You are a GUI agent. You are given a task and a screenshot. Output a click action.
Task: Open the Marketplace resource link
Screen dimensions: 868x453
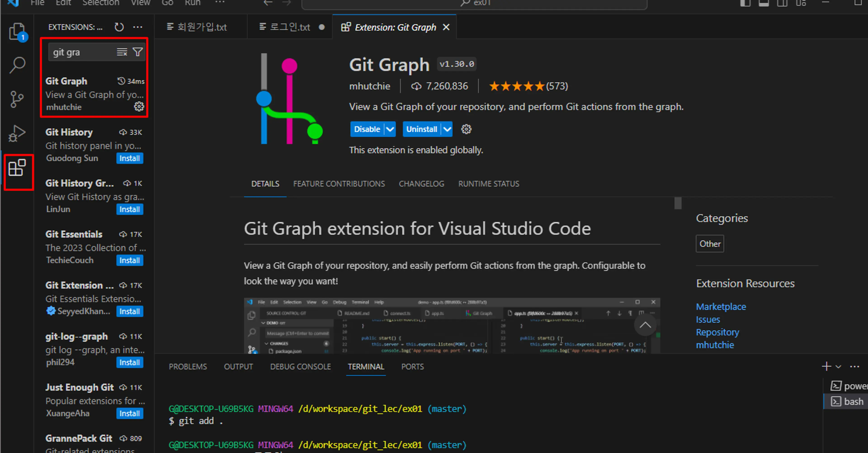(x=721, y=307)
